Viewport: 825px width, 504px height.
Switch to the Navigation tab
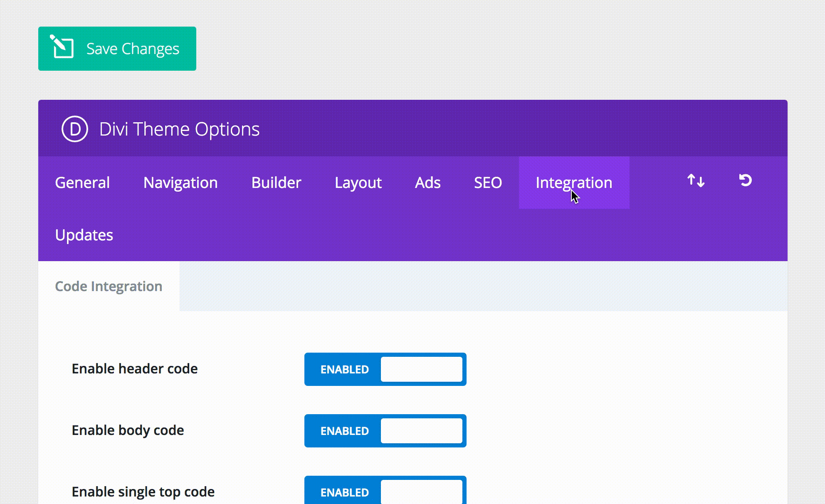coord(180,183)
